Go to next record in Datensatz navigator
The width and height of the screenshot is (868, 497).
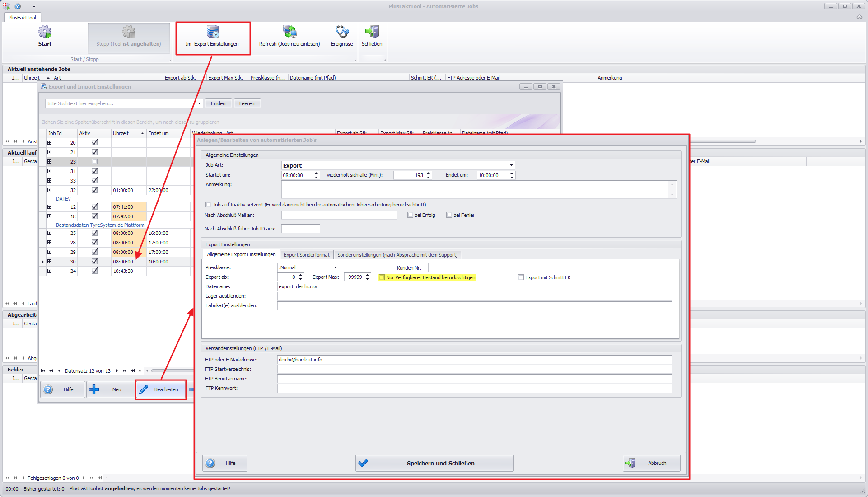(x=117, y=371)
